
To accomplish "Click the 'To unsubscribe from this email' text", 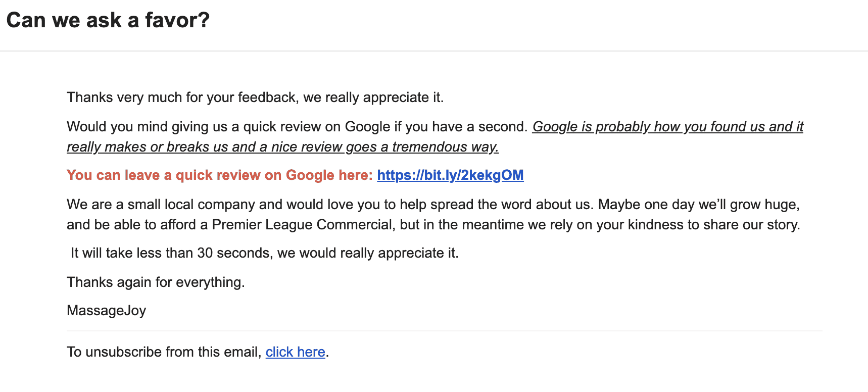I will pyautogui.click(x=164, y=352).
